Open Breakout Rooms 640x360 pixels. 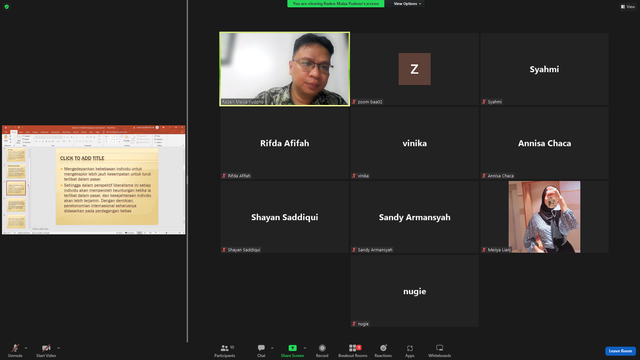click(x=353, y=350)
